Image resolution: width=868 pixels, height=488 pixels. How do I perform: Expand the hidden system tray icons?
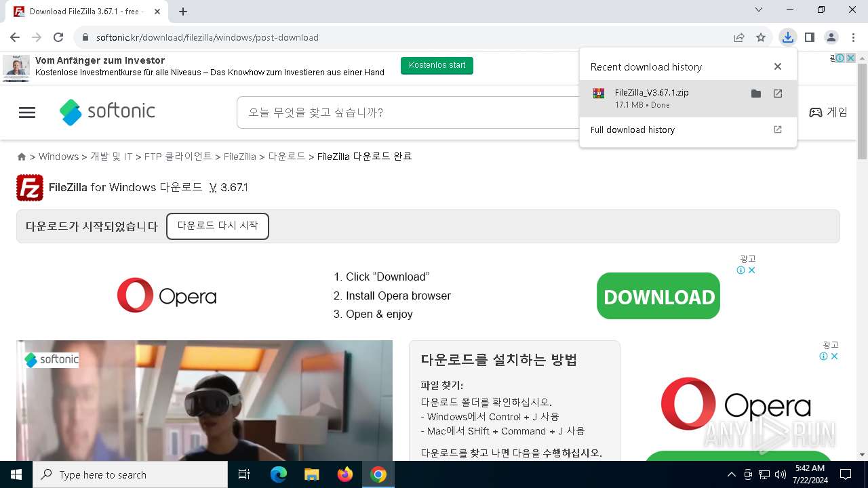pyautogui.click(x=731, y=474)
